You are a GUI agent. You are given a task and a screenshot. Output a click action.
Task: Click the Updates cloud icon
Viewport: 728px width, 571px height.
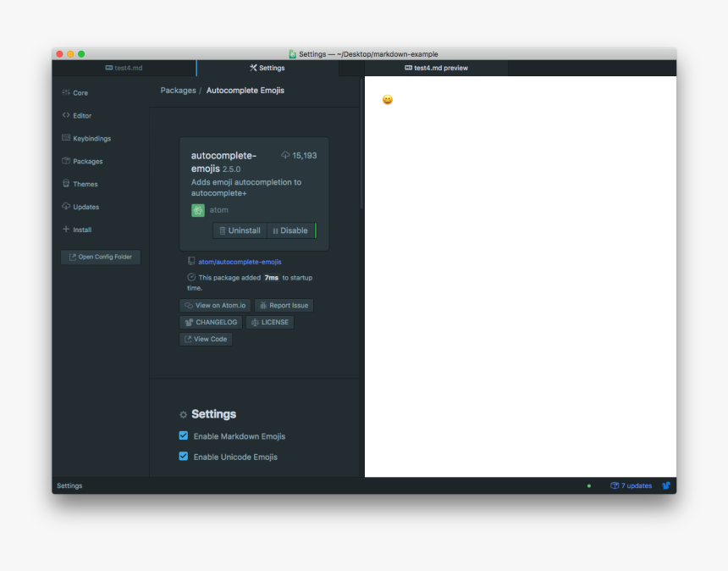[66, 206]
